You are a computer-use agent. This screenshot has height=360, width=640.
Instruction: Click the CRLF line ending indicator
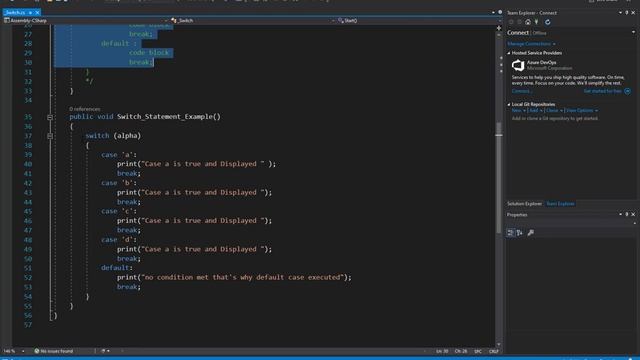493,351
